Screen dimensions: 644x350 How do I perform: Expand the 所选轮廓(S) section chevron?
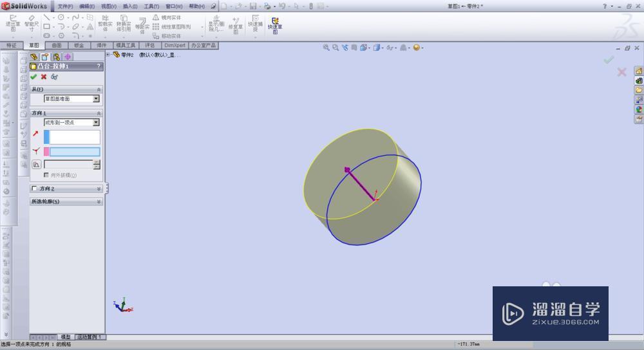pos(99,201)
